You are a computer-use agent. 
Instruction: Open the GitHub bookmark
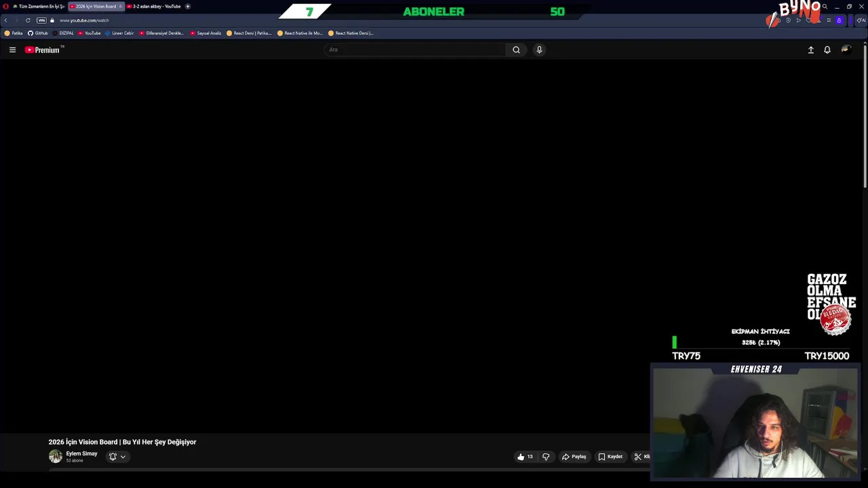38,33
